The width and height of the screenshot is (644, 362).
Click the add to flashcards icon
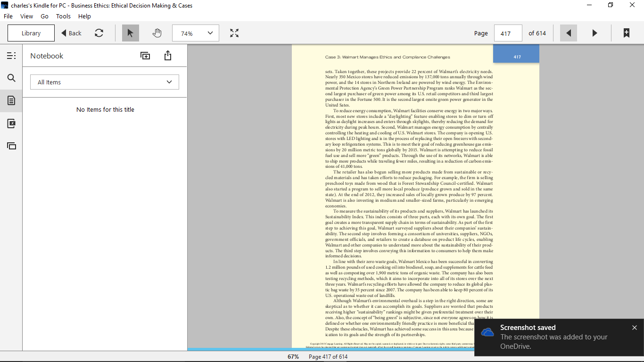click(145, 56)
